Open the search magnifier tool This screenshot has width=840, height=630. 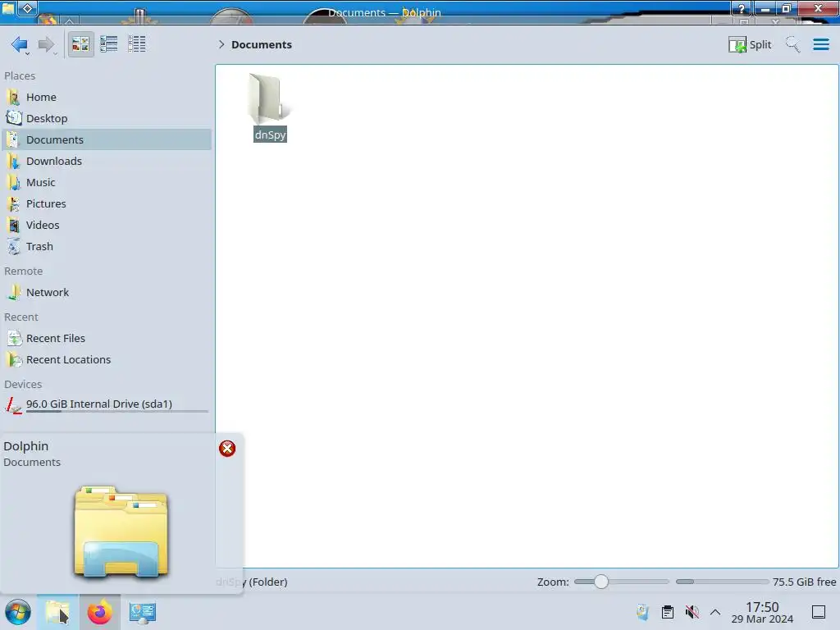coord(792,44)
